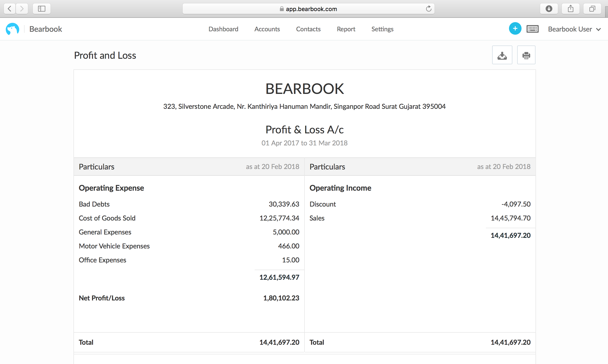The image size is (608, 364).
Task: Download the Profit and Loss report
Action: click(x=502, y=55)
